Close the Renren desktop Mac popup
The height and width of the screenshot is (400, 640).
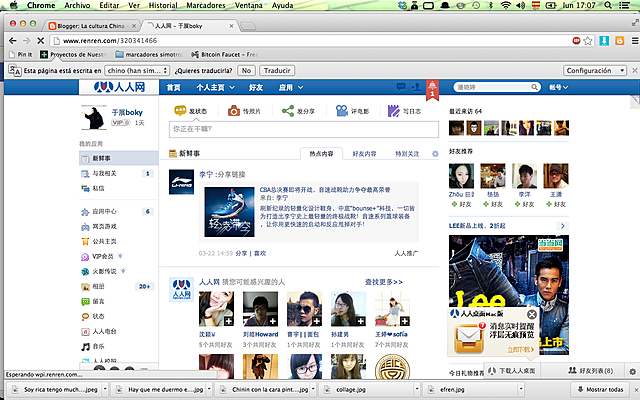click(531, 314)
